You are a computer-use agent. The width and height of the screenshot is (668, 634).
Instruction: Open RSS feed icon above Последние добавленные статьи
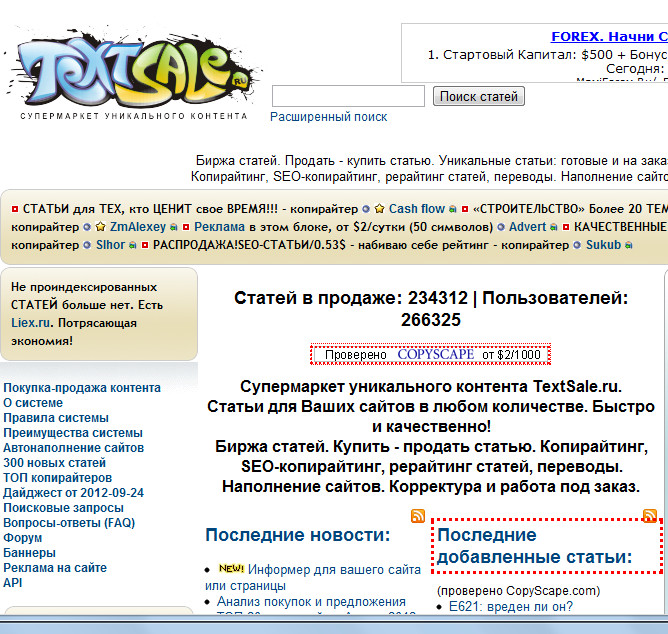(650, 515)
